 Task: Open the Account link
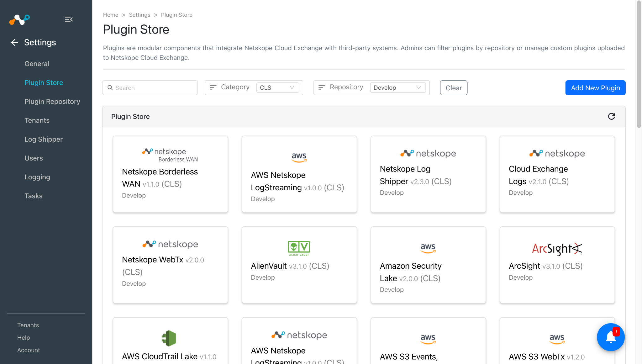[29, 350]
